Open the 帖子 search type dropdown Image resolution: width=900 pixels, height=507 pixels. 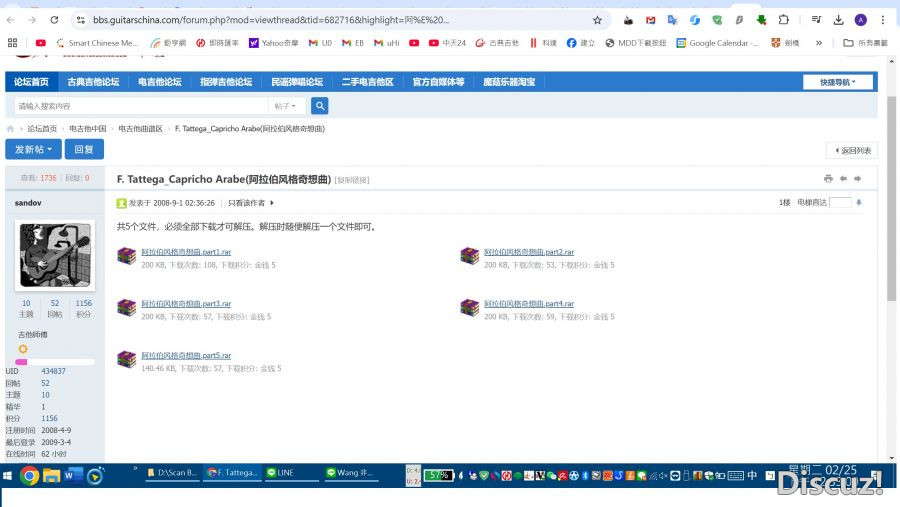click(285, 106)
